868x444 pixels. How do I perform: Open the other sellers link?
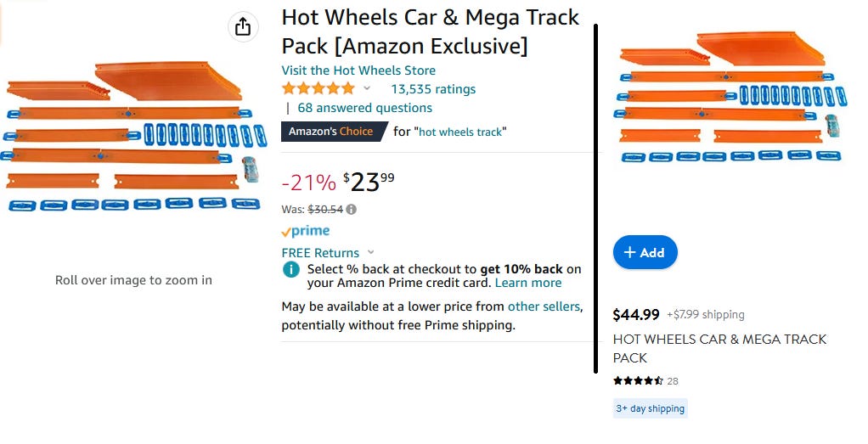point(544,306)
